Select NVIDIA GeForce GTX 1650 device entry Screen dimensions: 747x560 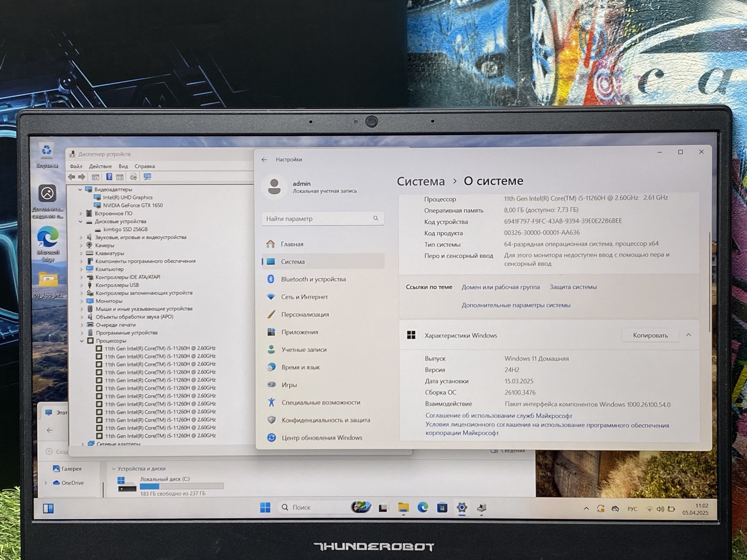pos(132,205)
